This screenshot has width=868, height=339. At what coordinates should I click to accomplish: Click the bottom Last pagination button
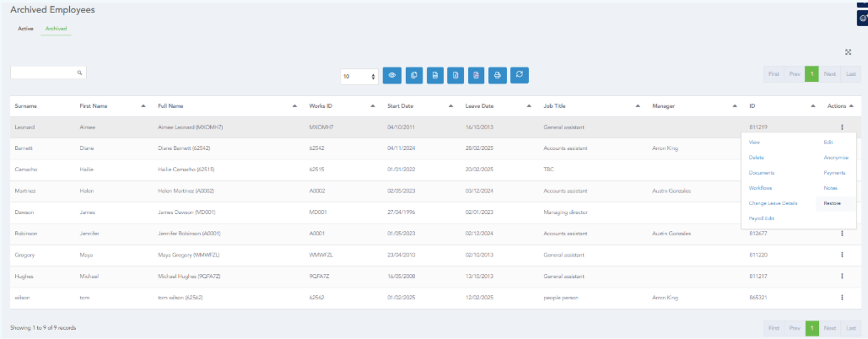tap(851, 327)
